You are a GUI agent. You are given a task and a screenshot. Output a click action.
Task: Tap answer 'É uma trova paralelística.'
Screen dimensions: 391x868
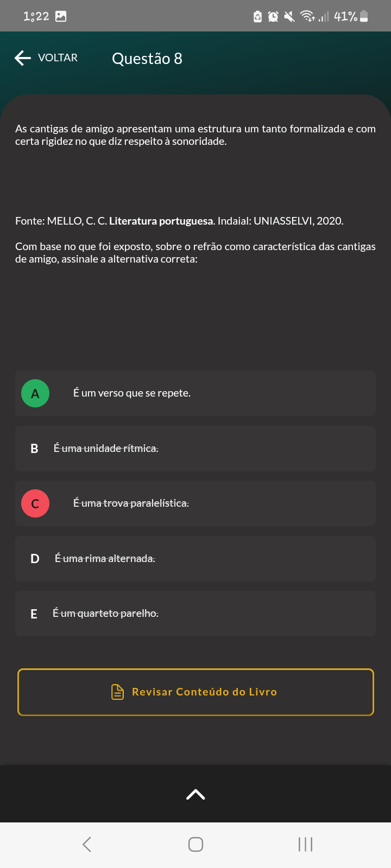tap(131, 503)
